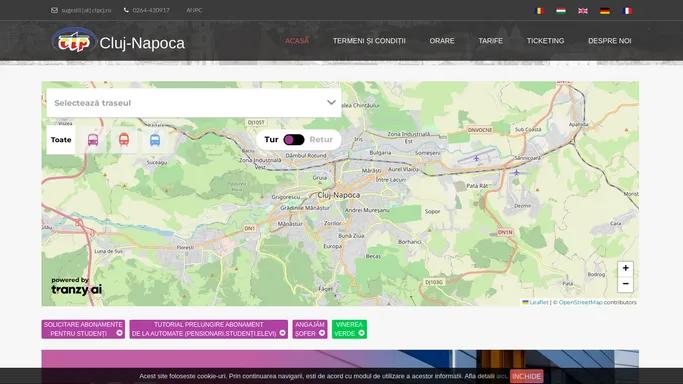This screenshot has height=384, width=683.
Task: Click the ANPC link in top bar
Action: click(x=194, y=10)
